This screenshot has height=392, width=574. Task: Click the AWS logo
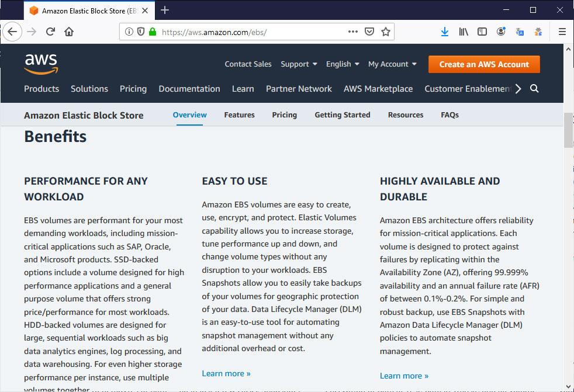coord(41,64)
